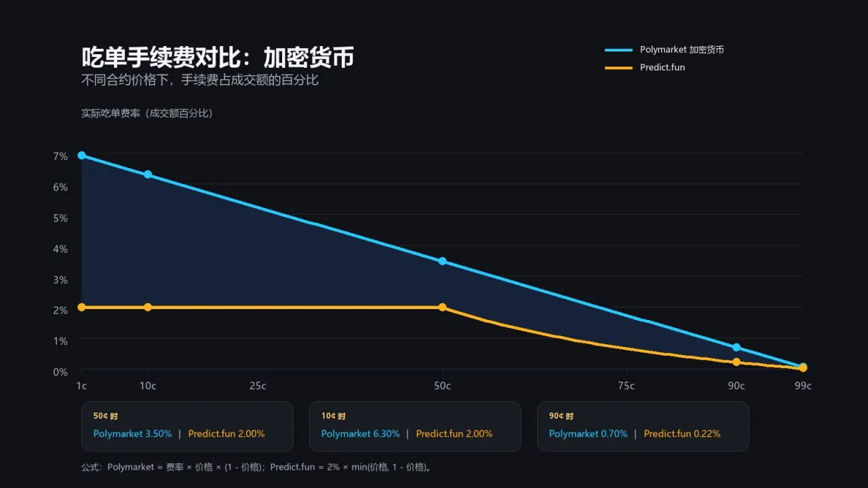Click the 6% y-axis label
This screenshot has height=488, width=868.
pos(60,187)
